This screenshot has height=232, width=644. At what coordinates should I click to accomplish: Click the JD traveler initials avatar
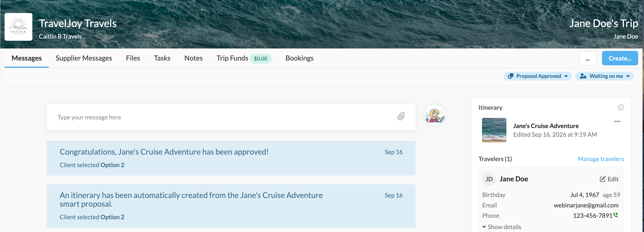[489, 179]
